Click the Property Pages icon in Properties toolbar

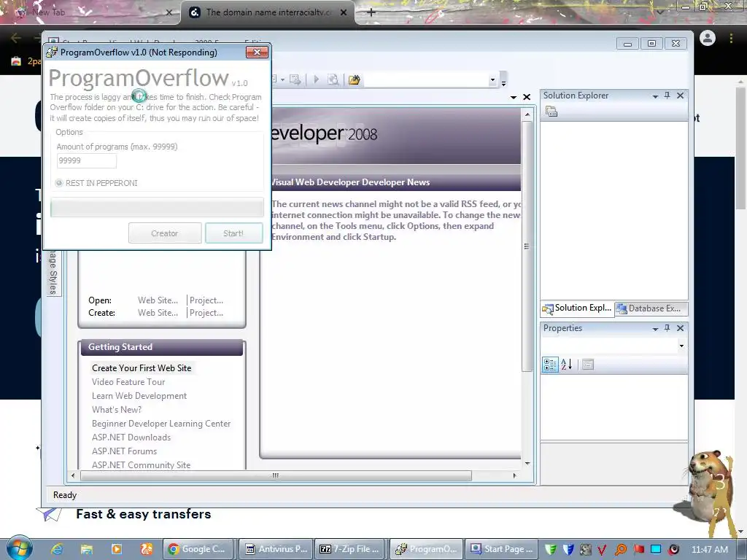(x=588, y=365)
